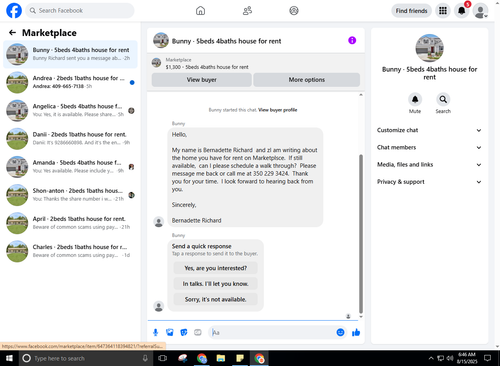Open April 2beds 1baths conversation
Screen dimensions: 500x366
[70, 223]
